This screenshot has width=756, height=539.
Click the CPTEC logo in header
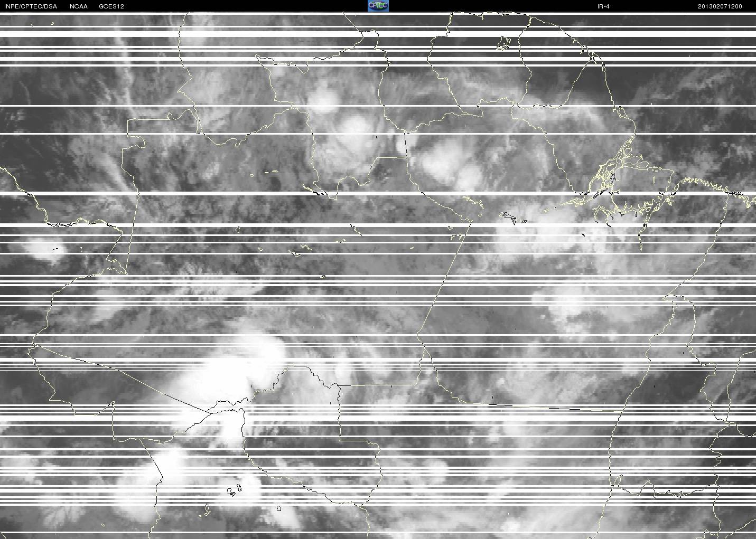click(378, 6)
